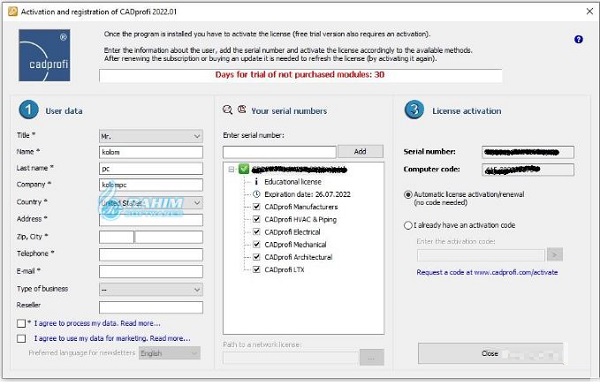Click the E-mail input field

pyautogui.click(x=151, y=272)
